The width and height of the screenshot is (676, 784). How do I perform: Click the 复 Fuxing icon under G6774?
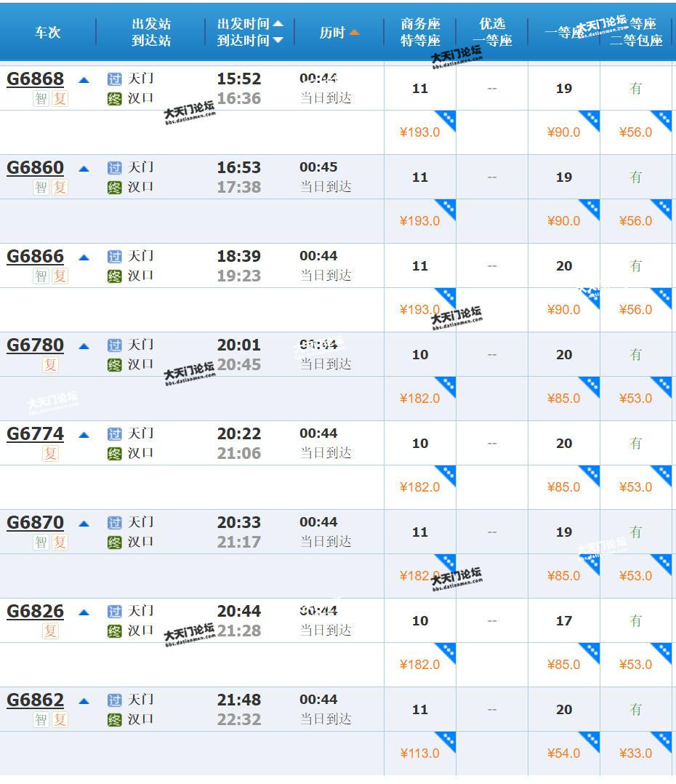tap(50, 453)
